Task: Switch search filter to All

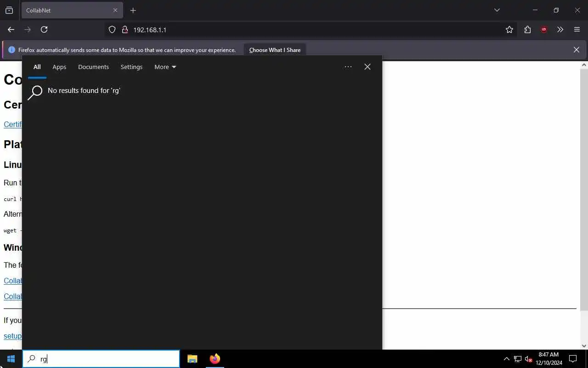Action: pos(37,67)
